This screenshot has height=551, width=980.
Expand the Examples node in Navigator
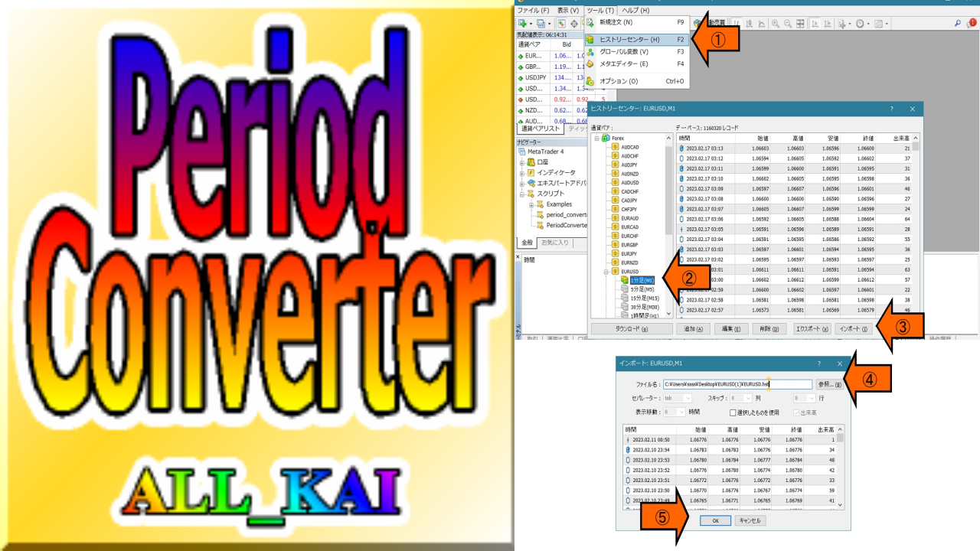click(x=531, y=204)
